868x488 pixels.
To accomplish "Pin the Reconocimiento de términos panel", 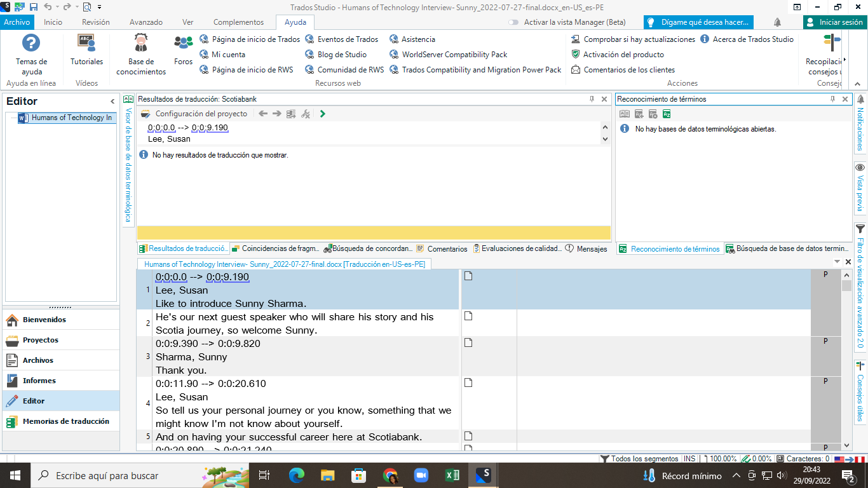I will 832,99.
